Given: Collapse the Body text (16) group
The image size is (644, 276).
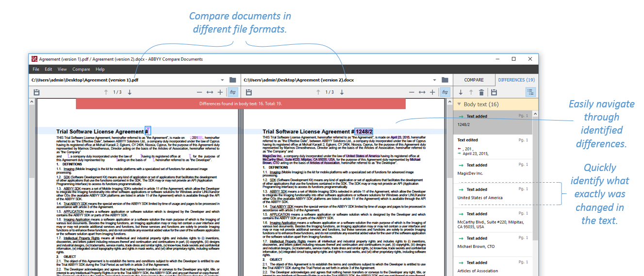Looking at the screenshot, I should coord(459,104).
